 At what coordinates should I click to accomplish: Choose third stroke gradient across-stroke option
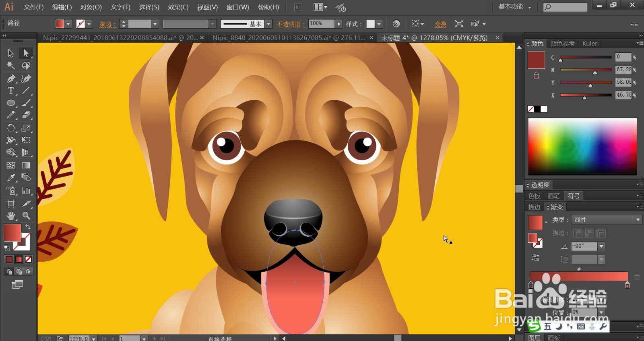coord(601,233)
